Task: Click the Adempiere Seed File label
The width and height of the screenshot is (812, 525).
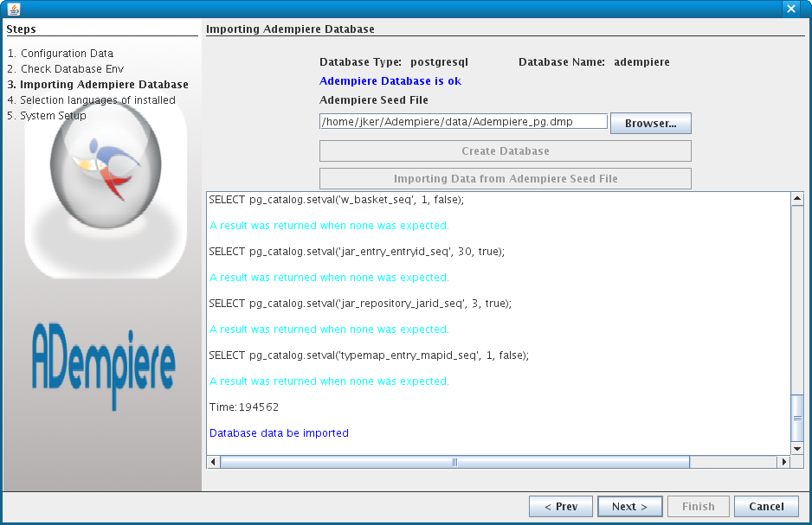Action: pos(373,99)
